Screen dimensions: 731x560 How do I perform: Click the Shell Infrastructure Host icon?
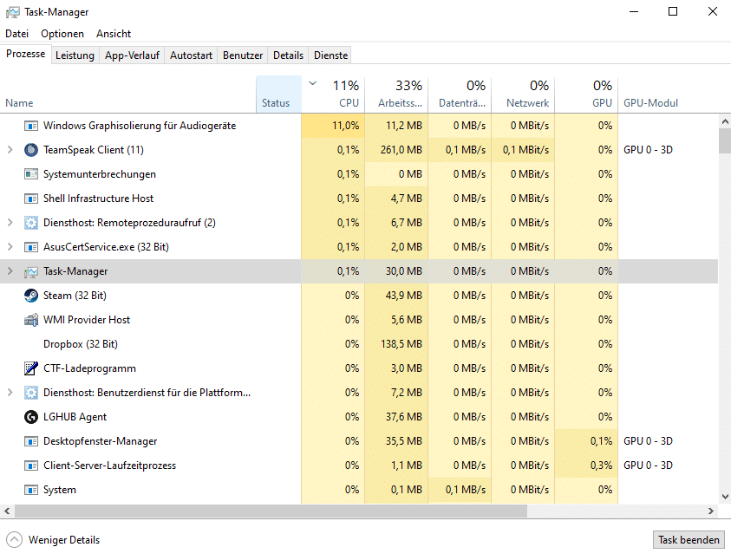click(x=31, y=199)
